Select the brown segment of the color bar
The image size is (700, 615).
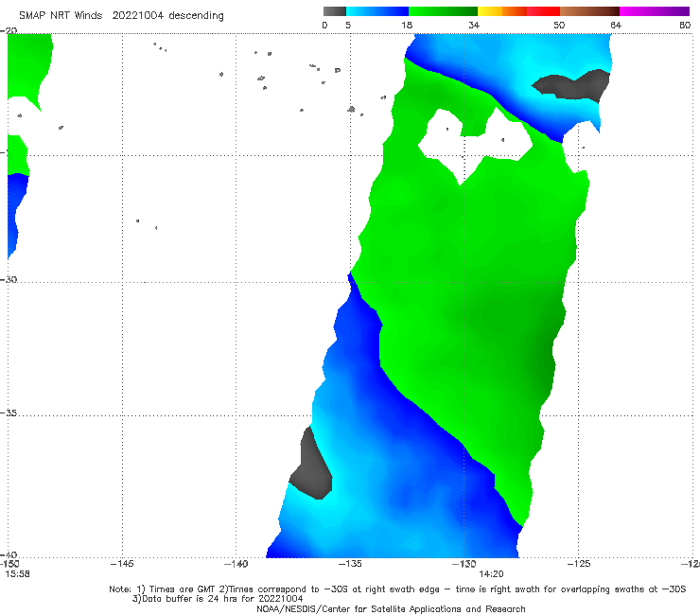click(589, 11)
